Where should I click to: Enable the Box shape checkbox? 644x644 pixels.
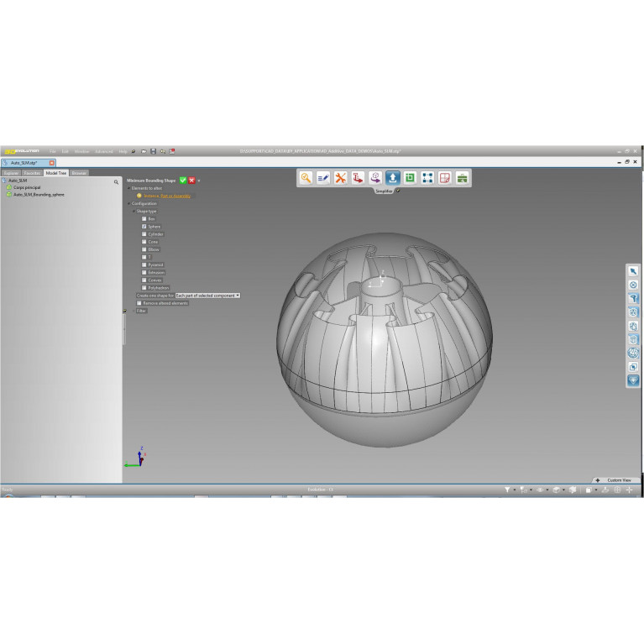[144, 219]
